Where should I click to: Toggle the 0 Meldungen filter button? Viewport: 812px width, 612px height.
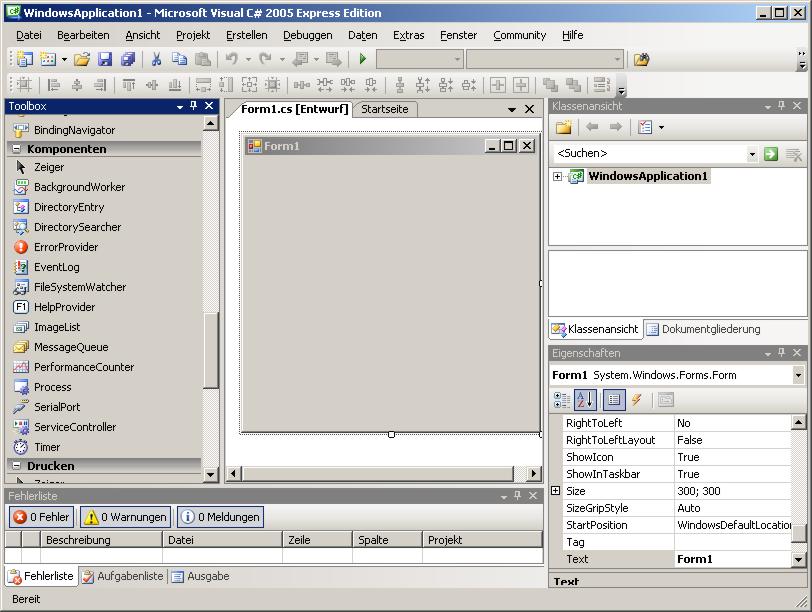tap(221, 517)
